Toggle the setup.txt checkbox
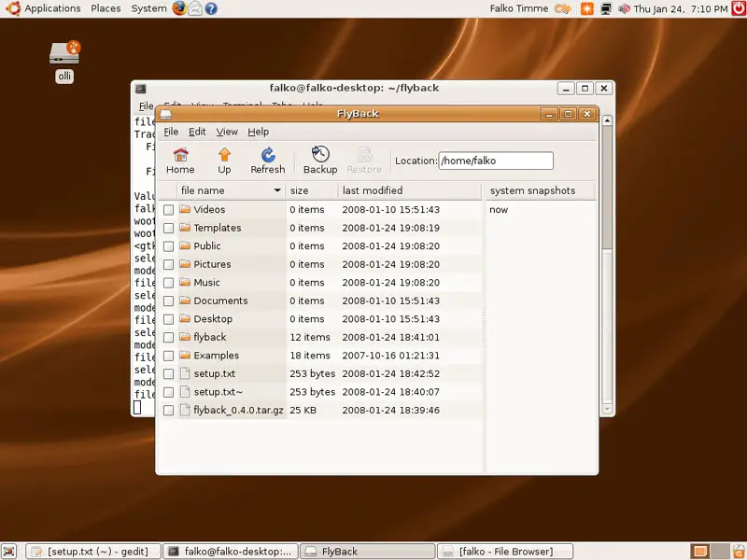747x560 pixels. tap(168, 374)
